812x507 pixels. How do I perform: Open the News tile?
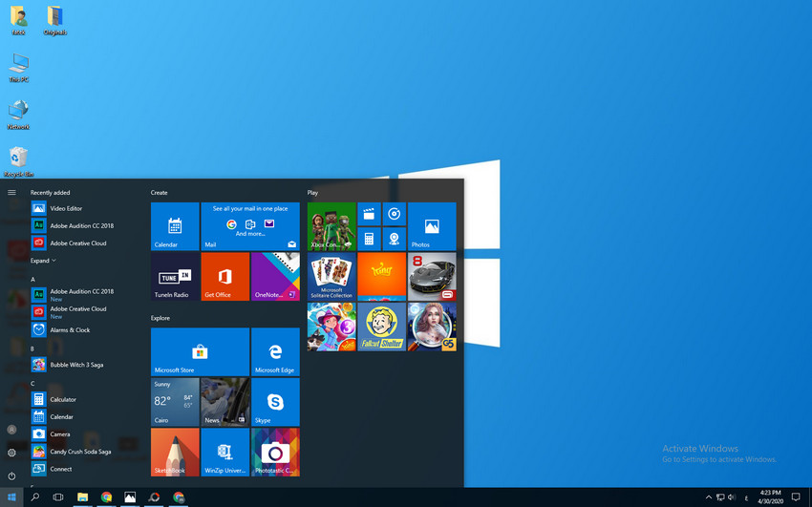click(x=225, y=402)
